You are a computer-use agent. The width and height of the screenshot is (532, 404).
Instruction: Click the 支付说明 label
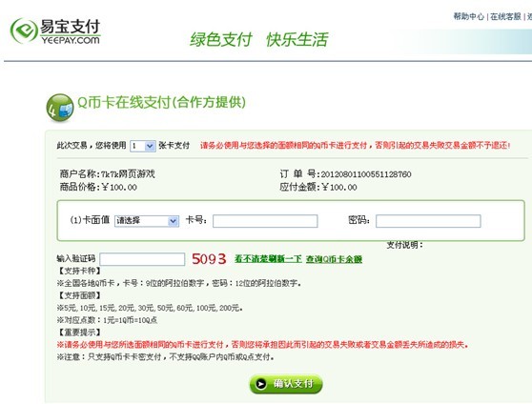point(405,245)
